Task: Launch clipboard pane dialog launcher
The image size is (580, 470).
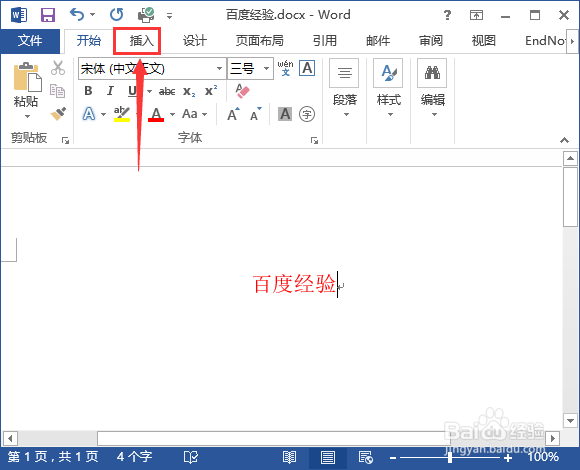Action: click(x=65, y=141)
